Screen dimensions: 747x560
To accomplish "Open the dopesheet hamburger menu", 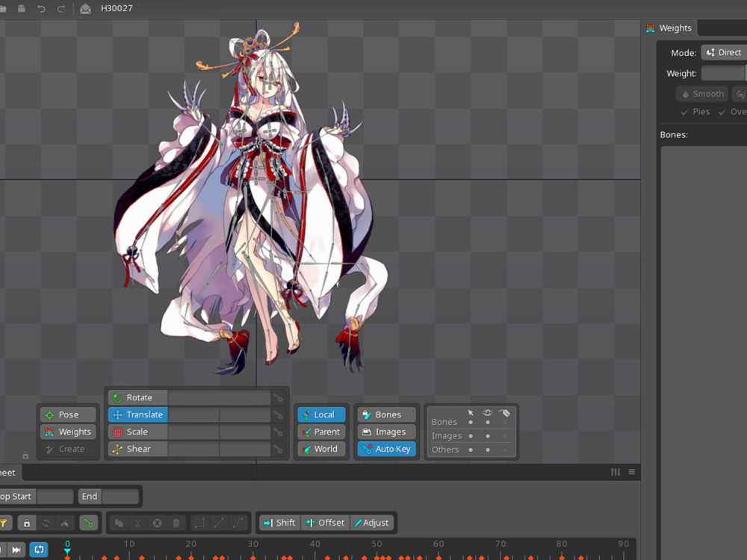I will coord(632,472).
